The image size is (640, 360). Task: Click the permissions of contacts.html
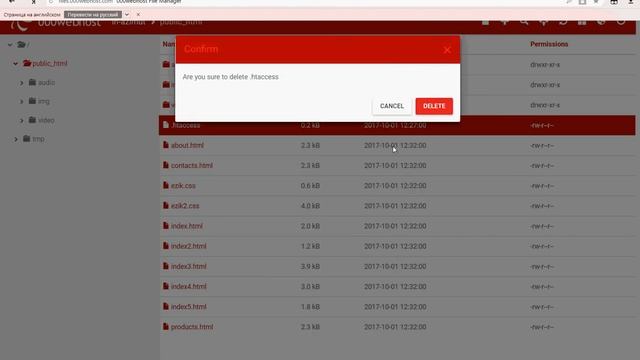(x=542, y=166)
